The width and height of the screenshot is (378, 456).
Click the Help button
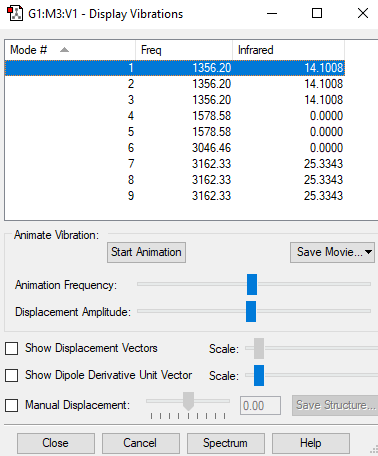(311, 443)
